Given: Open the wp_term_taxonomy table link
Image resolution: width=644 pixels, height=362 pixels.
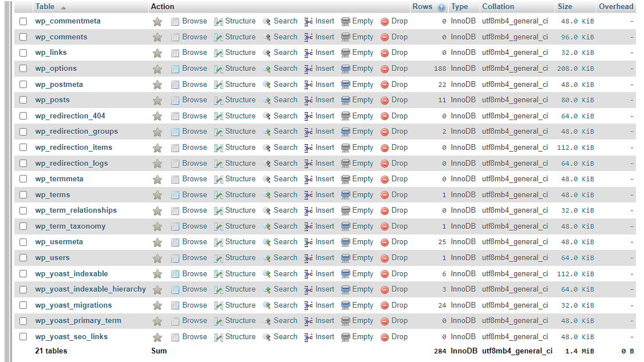Looking at the screenshot, I should click(70, 226).
